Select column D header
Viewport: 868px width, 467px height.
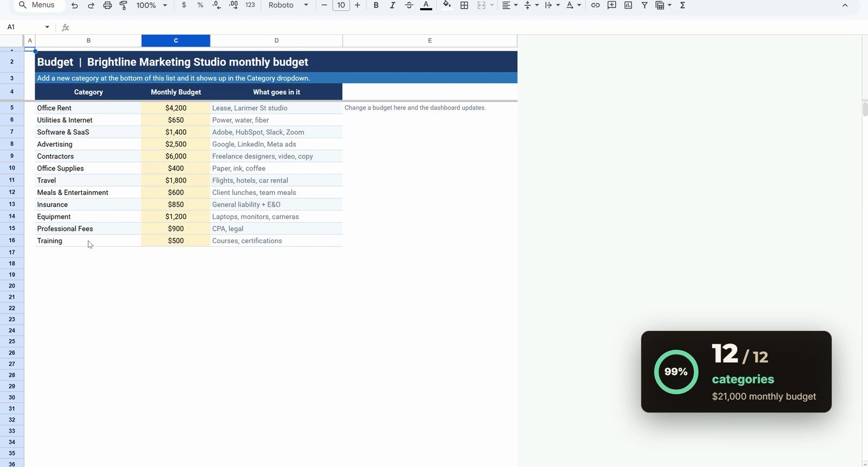277,41
